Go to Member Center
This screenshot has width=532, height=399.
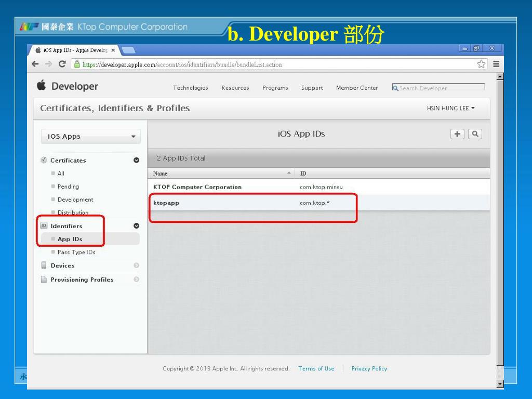pyautogui.click(x=357, y=88)
